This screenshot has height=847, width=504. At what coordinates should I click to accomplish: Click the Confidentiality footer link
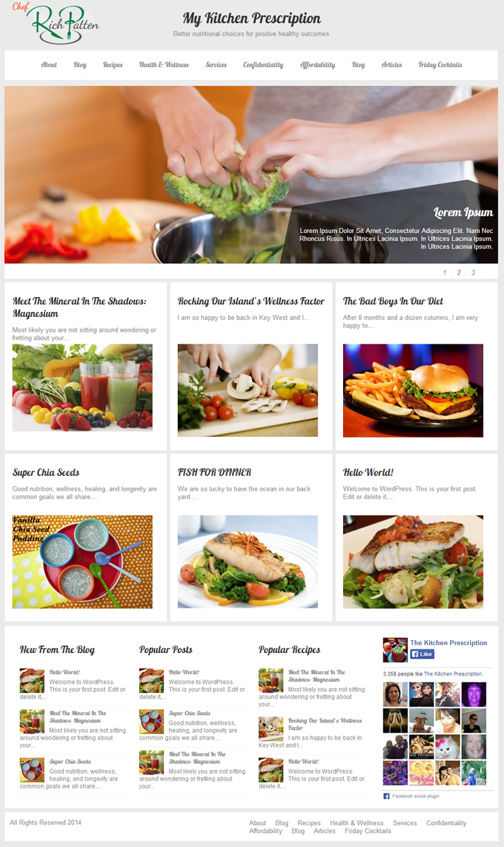click(x=446, y=823)
